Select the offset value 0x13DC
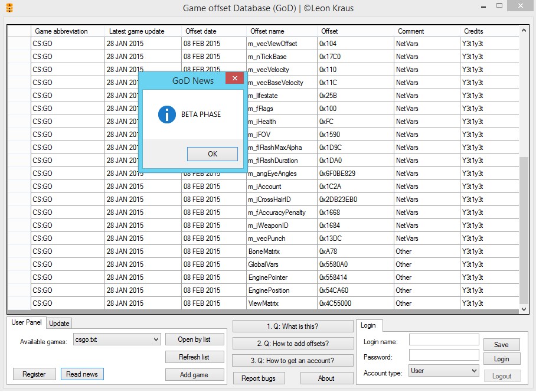The image size is (536, 392). pos(355,239)
